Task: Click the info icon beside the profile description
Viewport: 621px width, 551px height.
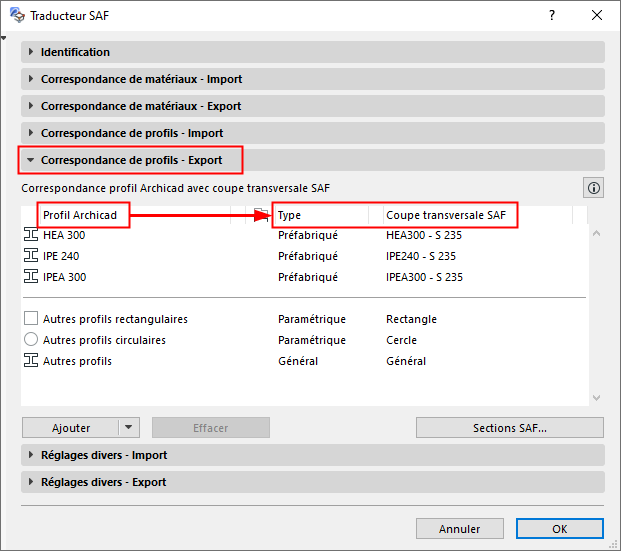Action: coord(594,187)
